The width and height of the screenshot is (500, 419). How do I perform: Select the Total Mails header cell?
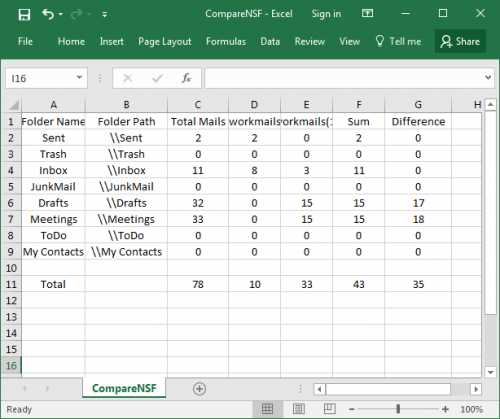pyautogui.click(x=198, y=122)
